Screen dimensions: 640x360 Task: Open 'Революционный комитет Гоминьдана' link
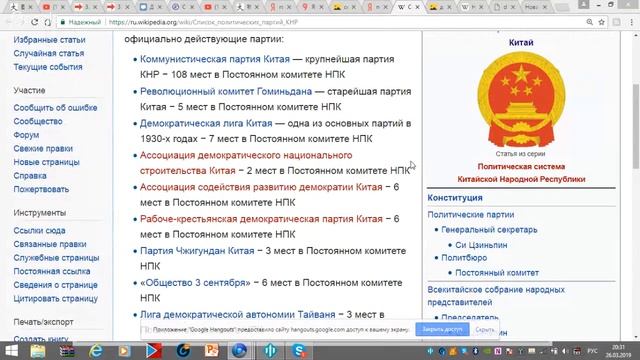click(226, 91)
